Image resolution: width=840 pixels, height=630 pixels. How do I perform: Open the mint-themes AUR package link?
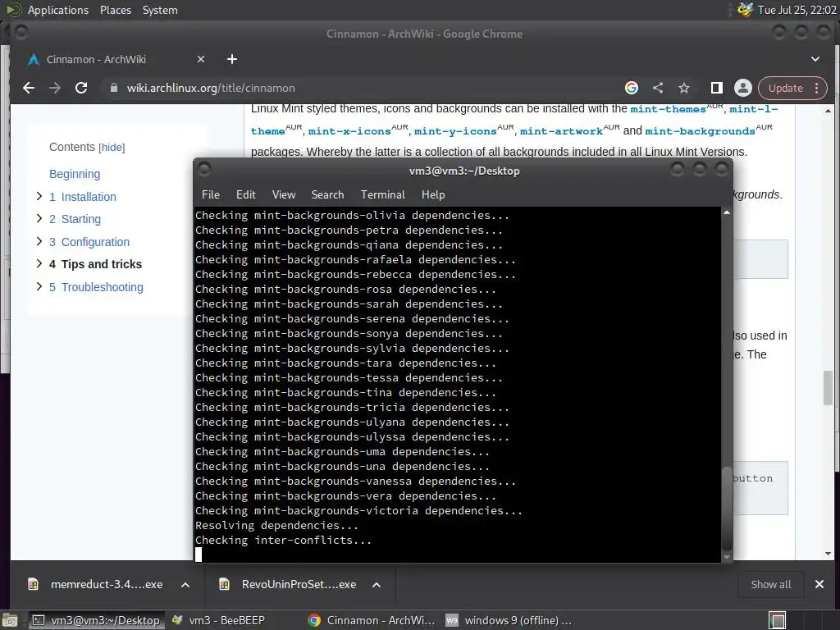[x=668, y=109]
